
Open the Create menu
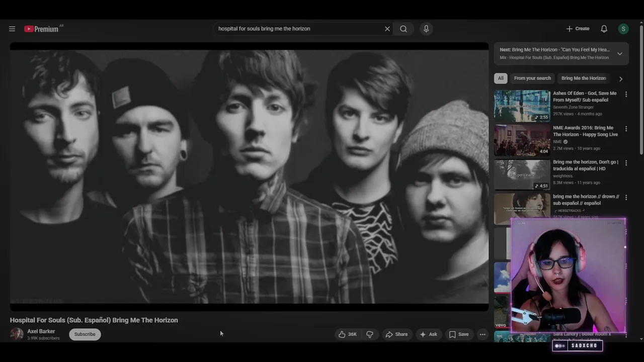(578, 29)
